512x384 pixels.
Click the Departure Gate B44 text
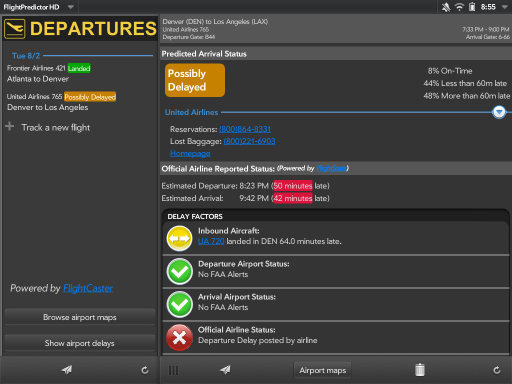(189, 37)
